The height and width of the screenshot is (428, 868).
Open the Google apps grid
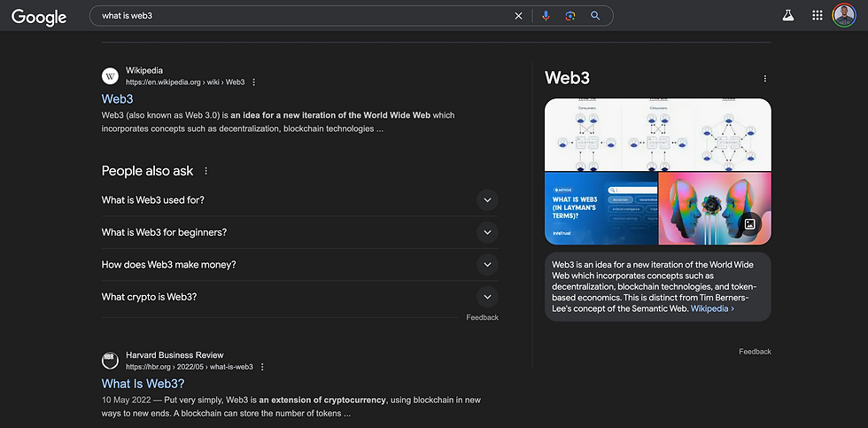coord(817,15)
